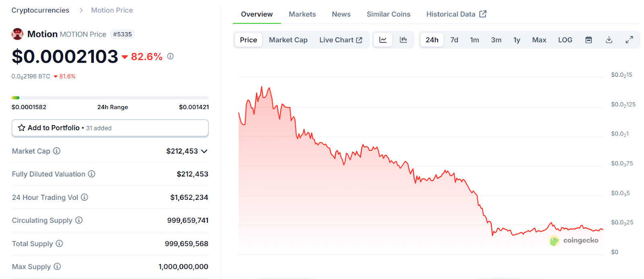644x279 pixels.
Task: Click external link icon on Historical Data
Action: (x=483, y=14)
